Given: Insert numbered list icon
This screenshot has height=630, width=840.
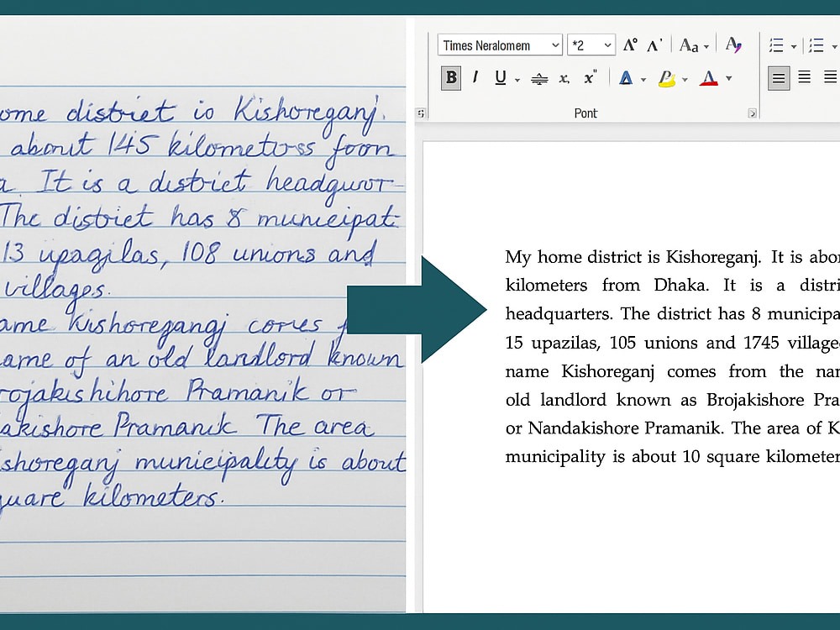Looking at the screenshot, I should [x=816, y=45].
